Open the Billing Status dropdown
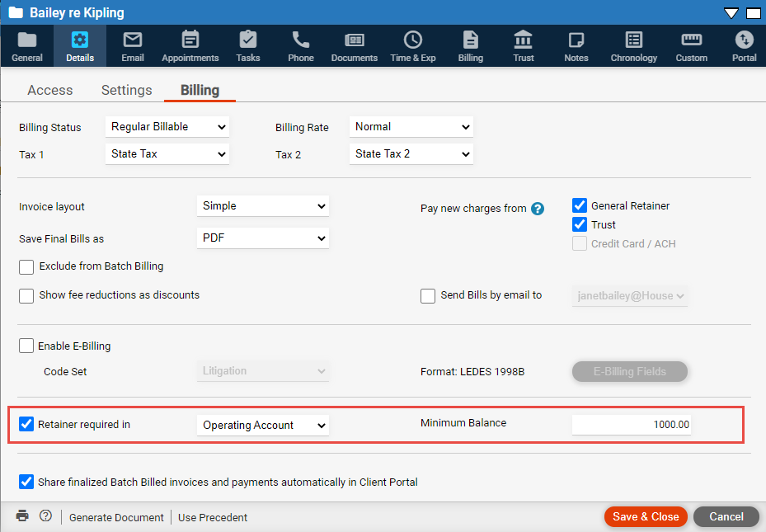This screenshot has width=766, height=532. coord(167,127)
